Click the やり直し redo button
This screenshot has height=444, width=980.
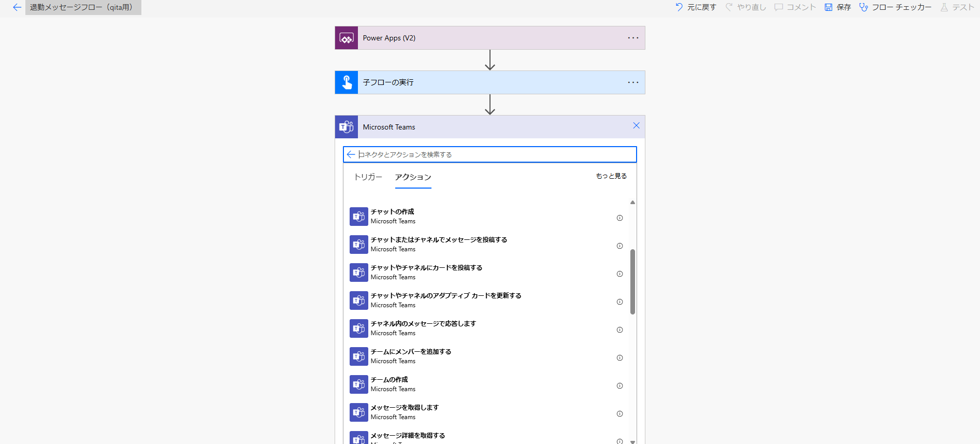coord(745,7)
